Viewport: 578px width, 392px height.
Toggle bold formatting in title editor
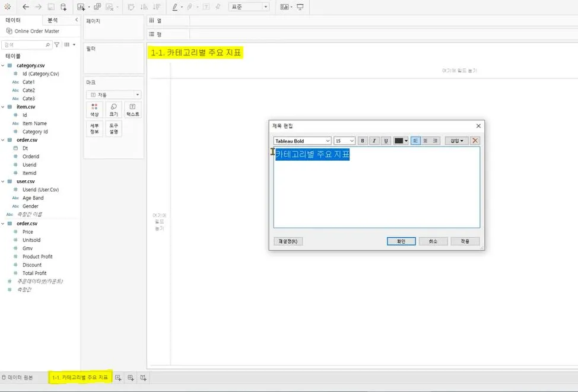pos(363,141)
